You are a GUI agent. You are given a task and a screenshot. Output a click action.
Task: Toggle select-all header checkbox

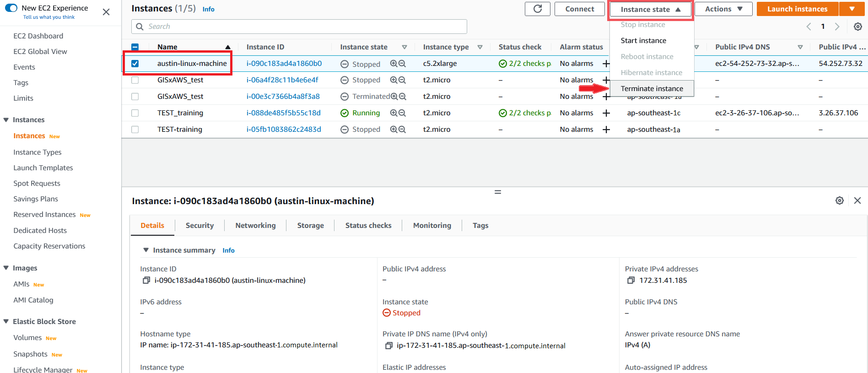[135, 47]
